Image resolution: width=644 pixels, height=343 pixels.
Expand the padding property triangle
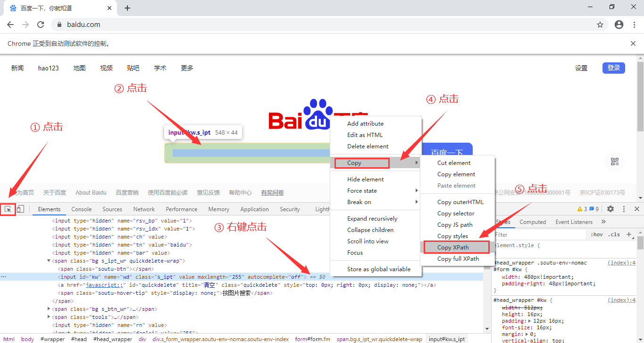tap(528, 321)
